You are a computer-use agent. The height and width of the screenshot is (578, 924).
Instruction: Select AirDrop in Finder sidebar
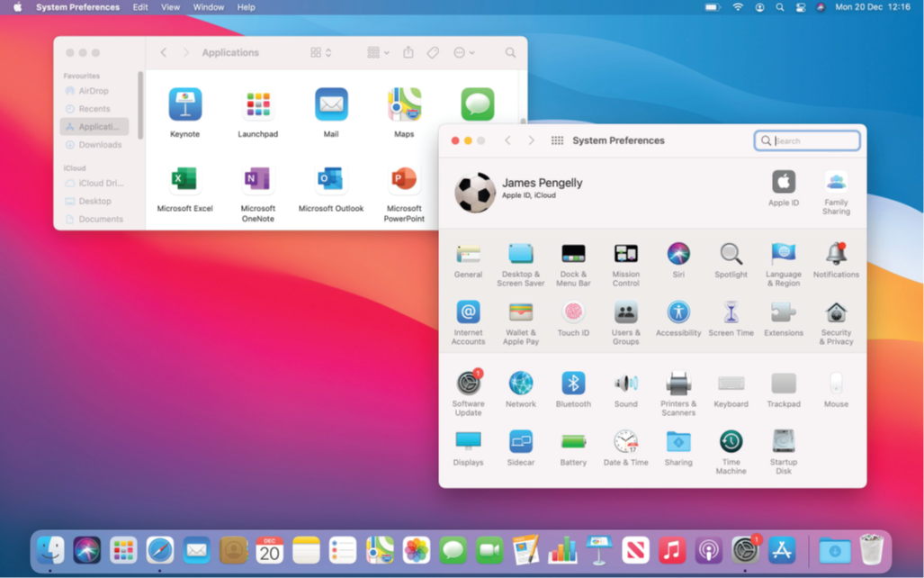94,91
